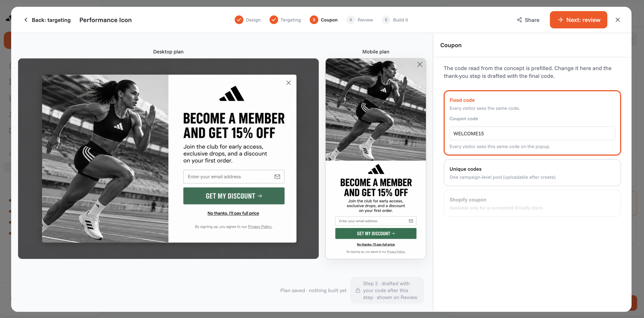Select the Fixed code option
644x318 pixels.
click(532, 123)
